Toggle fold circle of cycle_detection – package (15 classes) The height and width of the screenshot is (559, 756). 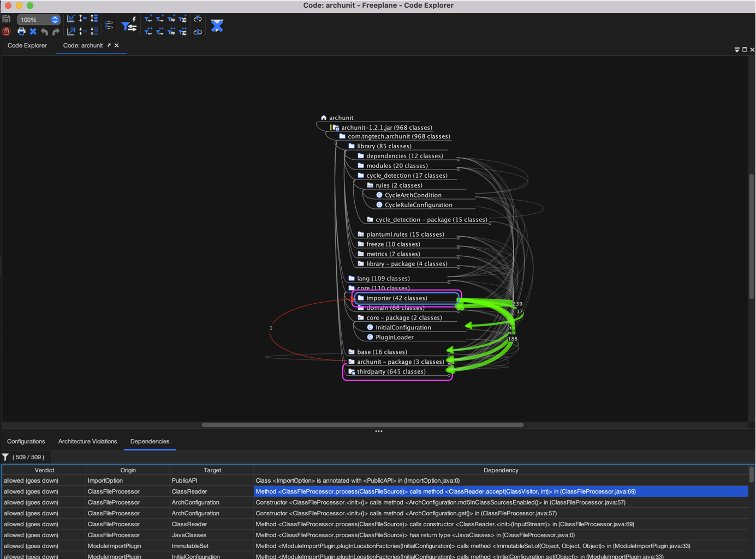(x=490, y=224)
